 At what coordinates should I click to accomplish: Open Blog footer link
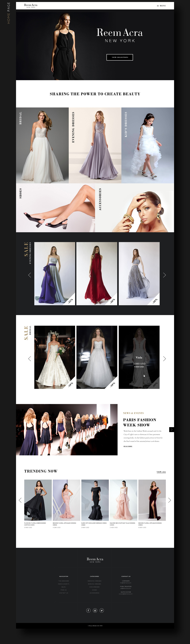pos(64,587)
